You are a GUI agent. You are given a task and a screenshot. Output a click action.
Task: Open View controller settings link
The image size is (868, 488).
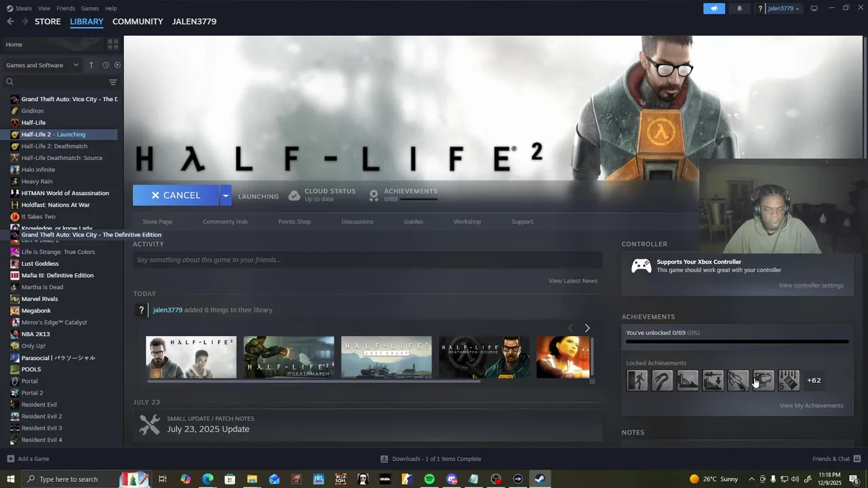(x=811, y=285)
